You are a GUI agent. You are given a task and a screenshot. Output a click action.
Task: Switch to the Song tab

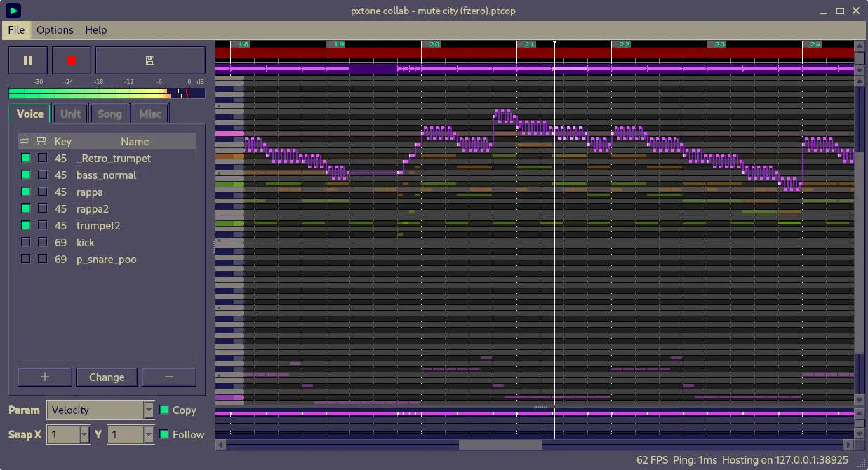click(109, 114)
